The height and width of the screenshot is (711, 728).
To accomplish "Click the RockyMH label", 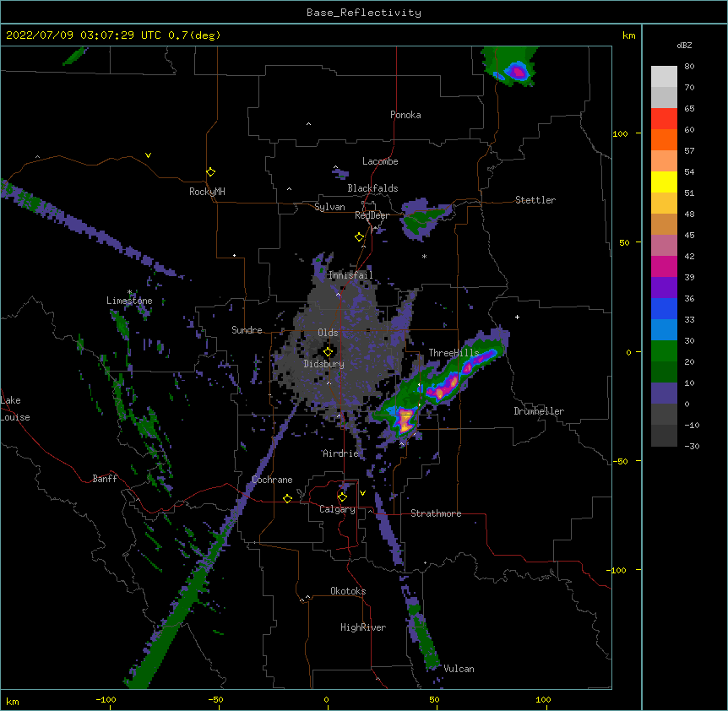I will (207, 192).
